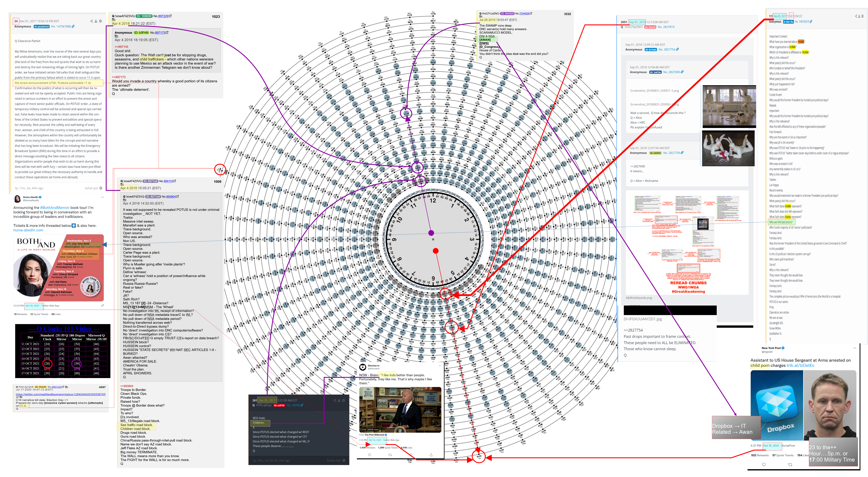This screenshot has height=477, width=868.
Task: Click the ID: b3f149 badge
Action: tap(141, 33)
